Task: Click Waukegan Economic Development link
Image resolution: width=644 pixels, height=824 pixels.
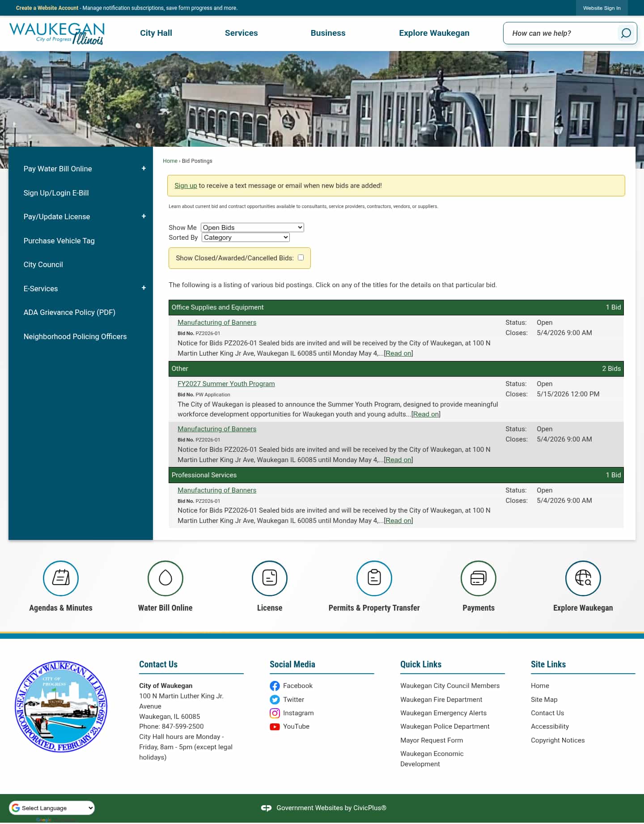Action: pyautogui.click(x=432, y=759)
